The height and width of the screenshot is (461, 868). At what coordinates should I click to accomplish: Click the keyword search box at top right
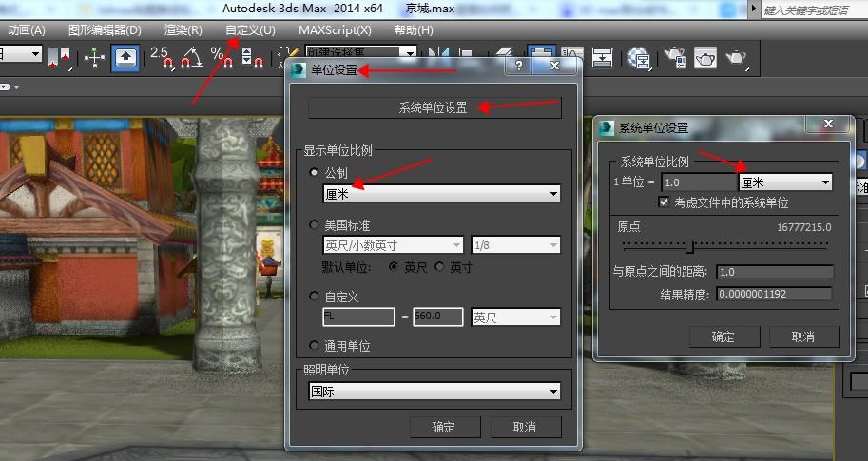815,10
